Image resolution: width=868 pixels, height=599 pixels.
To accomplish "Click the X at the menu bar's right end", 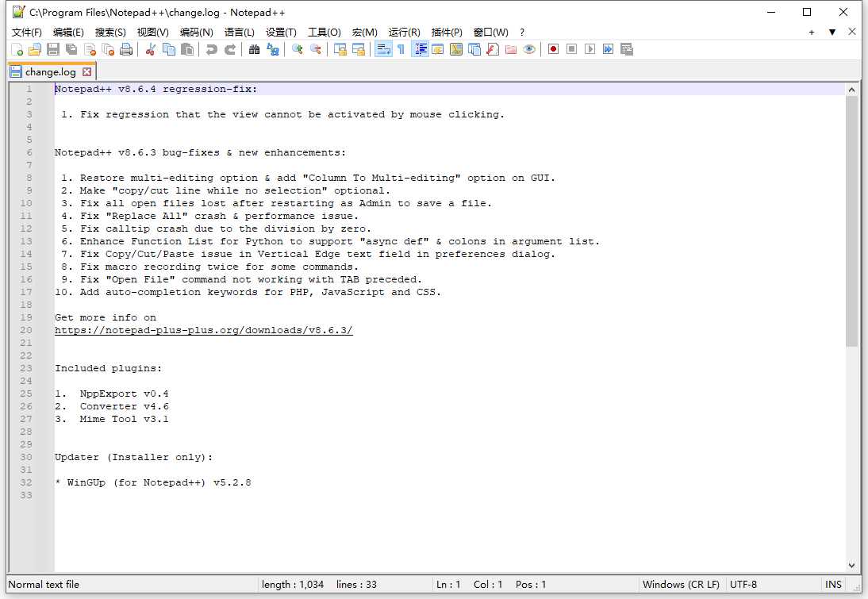I will (x=852, y=32).
